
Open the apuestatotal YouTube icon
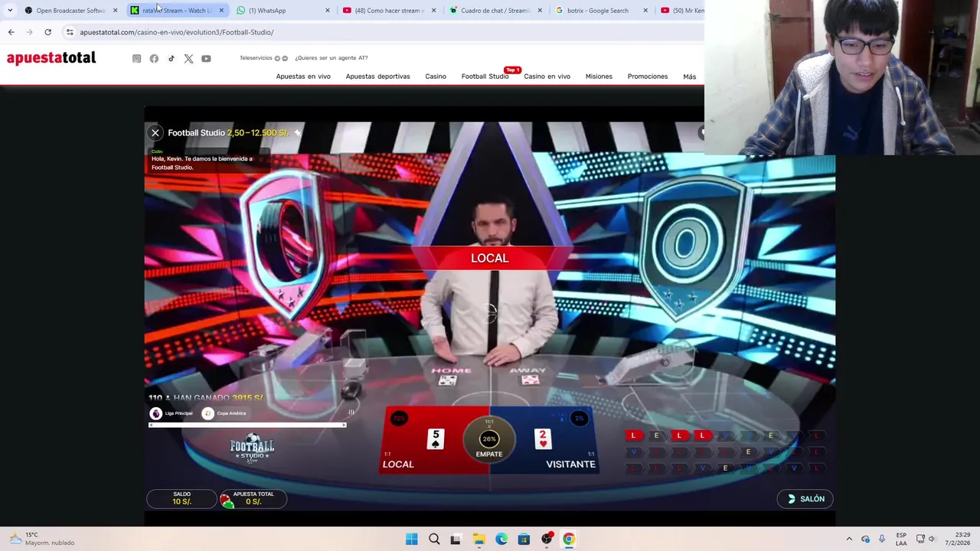[x=206, y=58]
